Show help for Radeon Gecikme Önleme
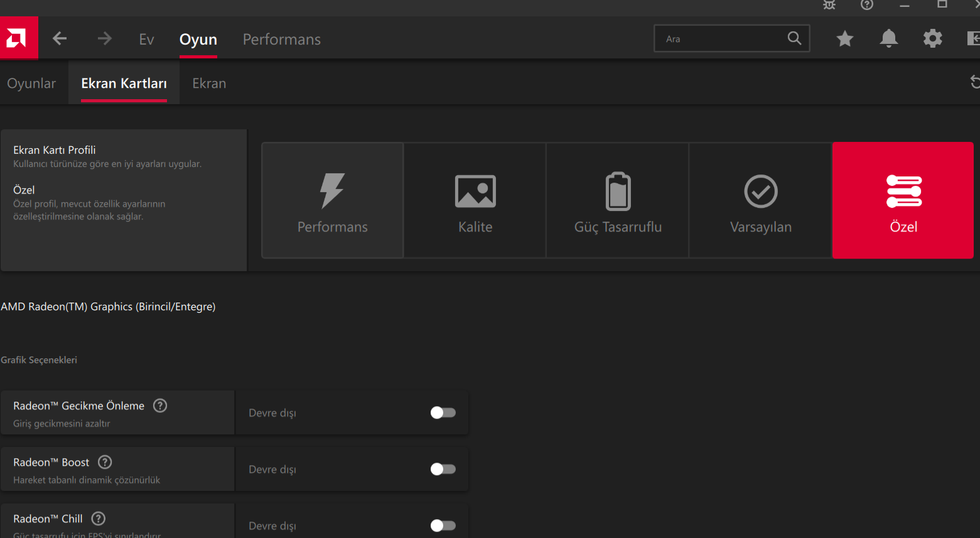Image resolution: width=980 pixels, height=538 pixels. 160,406
